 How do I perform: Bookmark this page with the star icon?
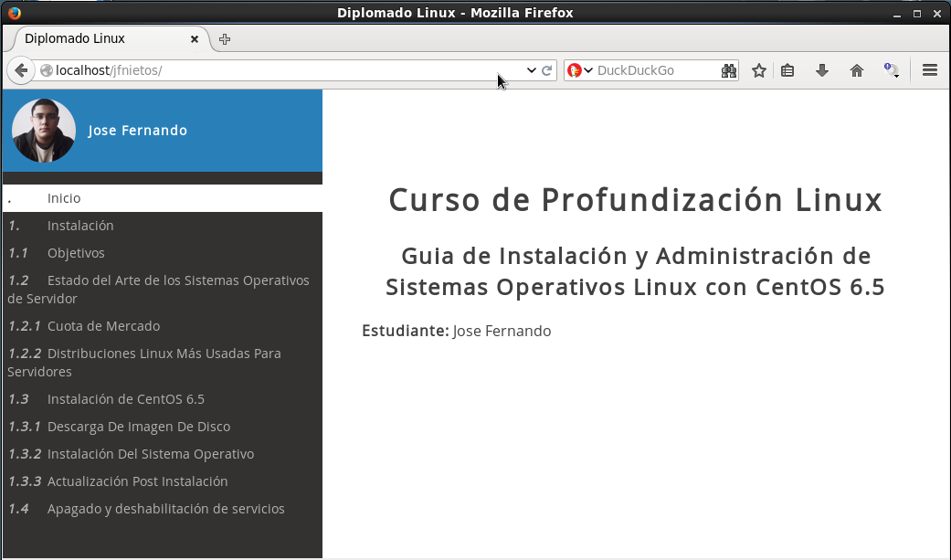[758, 70]
